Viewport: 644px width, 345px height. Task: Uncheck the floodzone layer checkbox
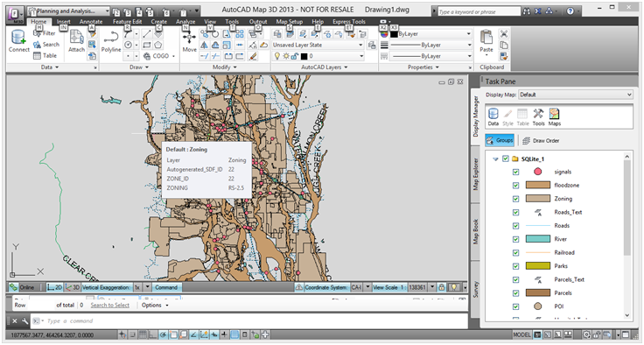(x=516, y=186)
